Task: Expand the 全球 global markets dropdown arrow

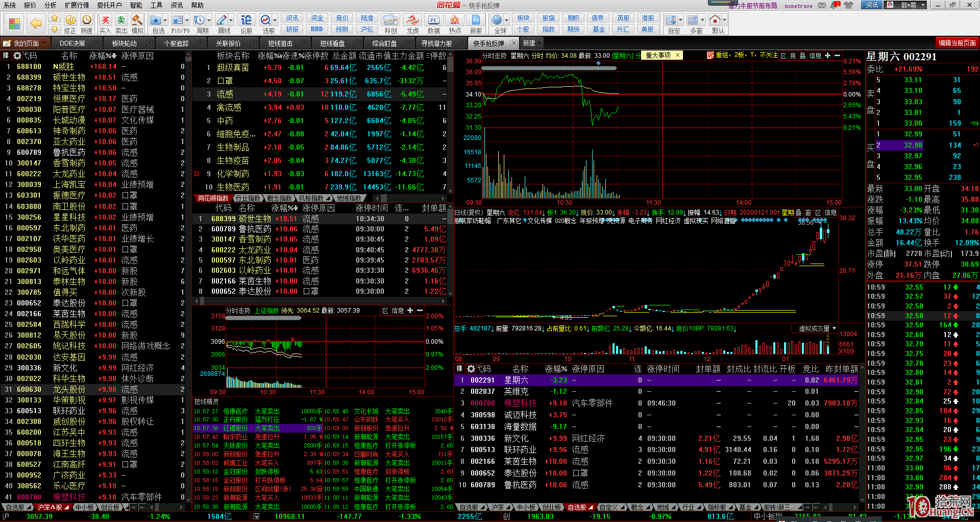Action: (506, 20)
